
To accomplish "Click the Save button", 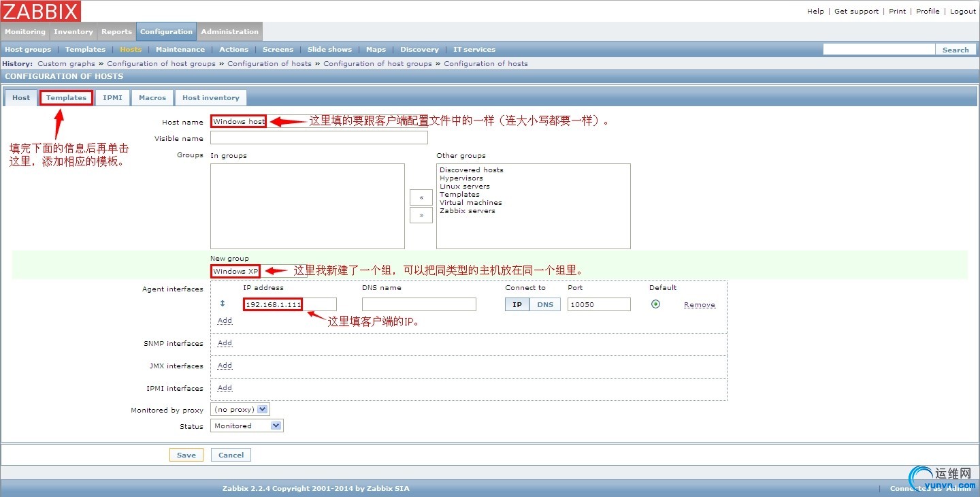I will (186, 455).
